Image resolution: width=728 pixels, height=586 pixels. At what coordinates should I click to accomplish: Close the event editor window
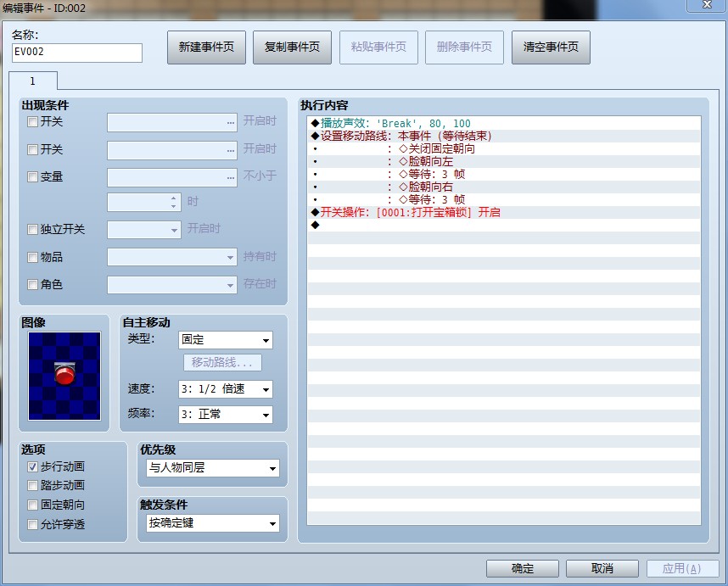click(706, 6)
